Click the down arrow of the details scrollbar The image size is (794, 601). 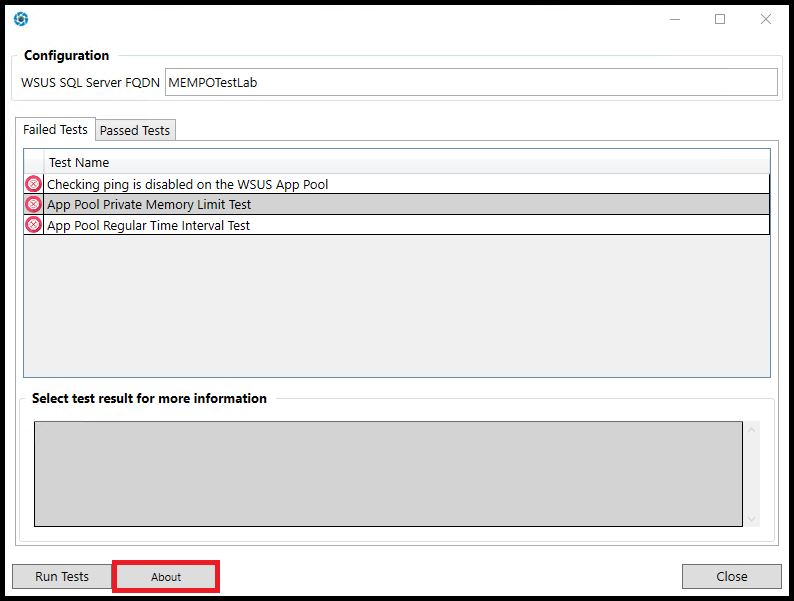coord(753,518)
